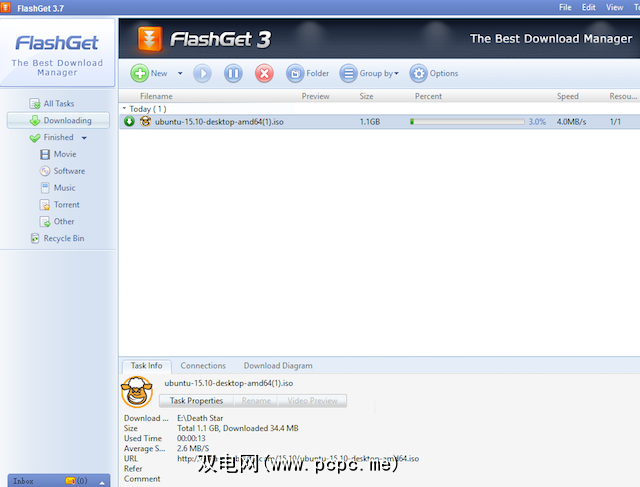Viewport: 640px width, 487px height.
Task: Switch to the Download Diagram tab
Action: tap(278, 366)
